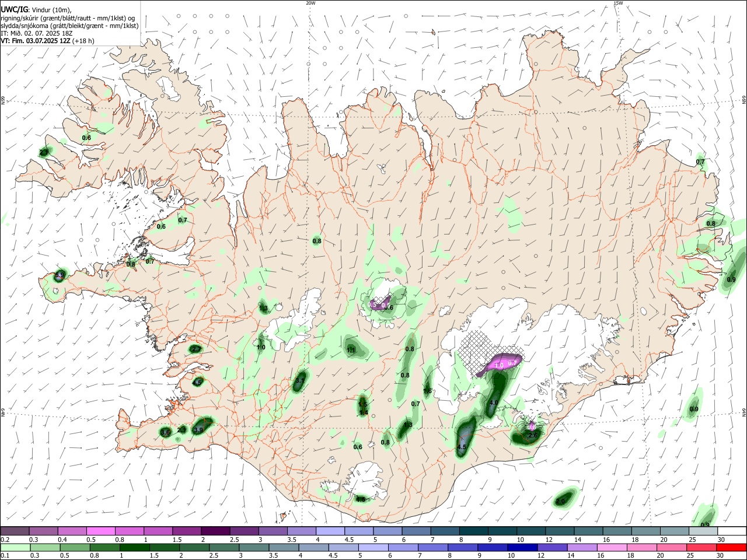Screen dimensions: 747x560
Task: Click the '0.1' label in lower legend
Action: pyautogui.click(x=5, y=556)
